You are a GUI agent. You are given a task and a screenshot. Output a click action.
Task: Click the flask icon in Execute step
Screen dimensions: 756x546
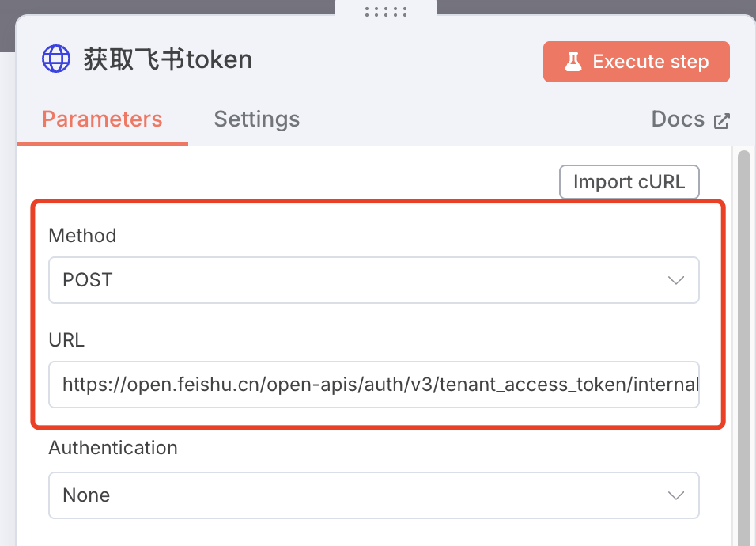pos(573,62)
